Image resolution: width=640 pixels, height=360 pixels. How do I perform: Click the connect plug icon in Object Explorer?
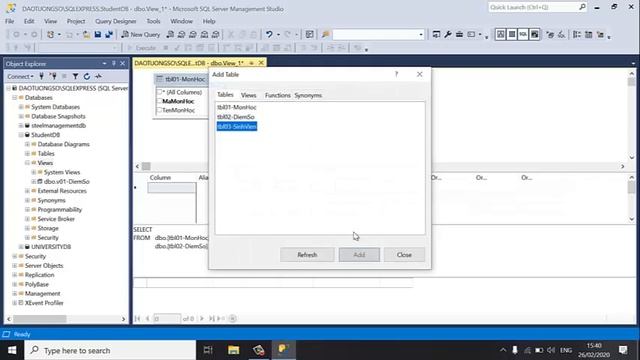tap(41, 76)
